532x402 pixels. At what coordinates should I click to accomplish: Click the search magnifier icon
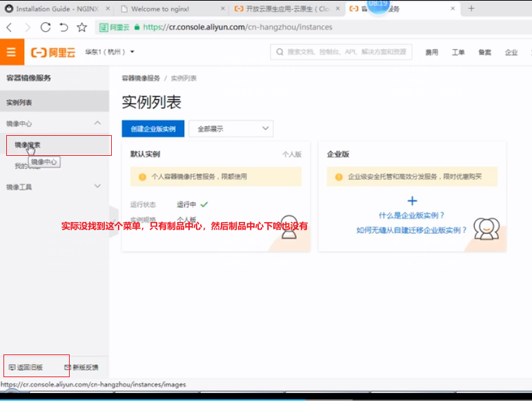coord(279,52)
